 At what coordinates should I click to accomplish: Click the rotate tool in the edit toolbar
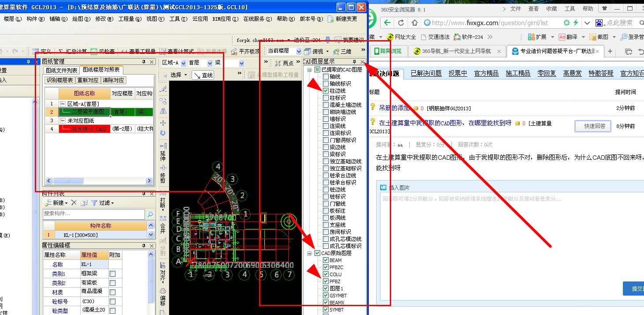pos(163,133)
